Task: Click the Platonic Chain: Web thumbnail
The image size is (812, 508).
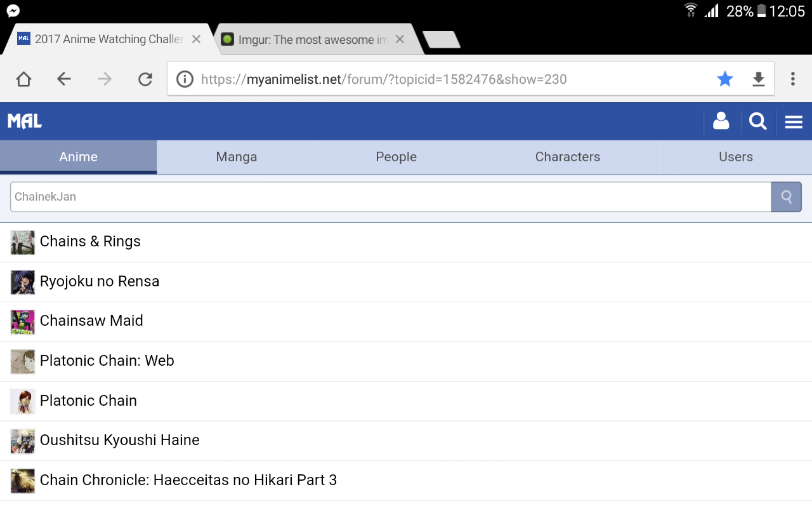Action: pos(23,361)
